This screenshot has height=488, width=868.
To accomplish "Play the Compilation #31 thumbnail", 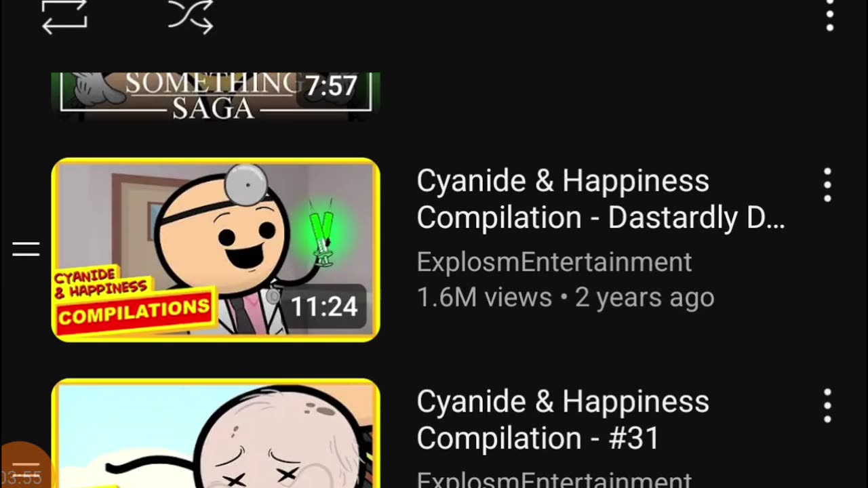I will (x=216, y=433).
